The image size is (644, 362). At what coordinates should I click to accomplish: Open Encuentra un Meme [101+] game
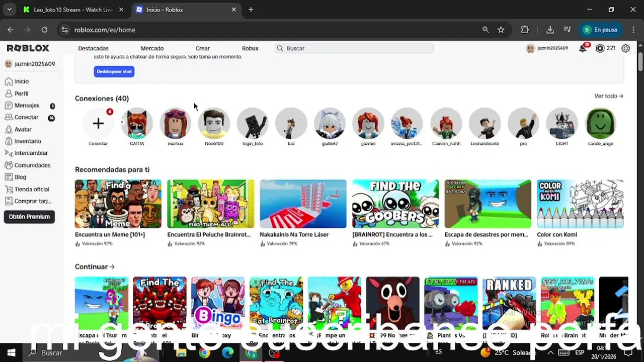[x=118, y=204]
